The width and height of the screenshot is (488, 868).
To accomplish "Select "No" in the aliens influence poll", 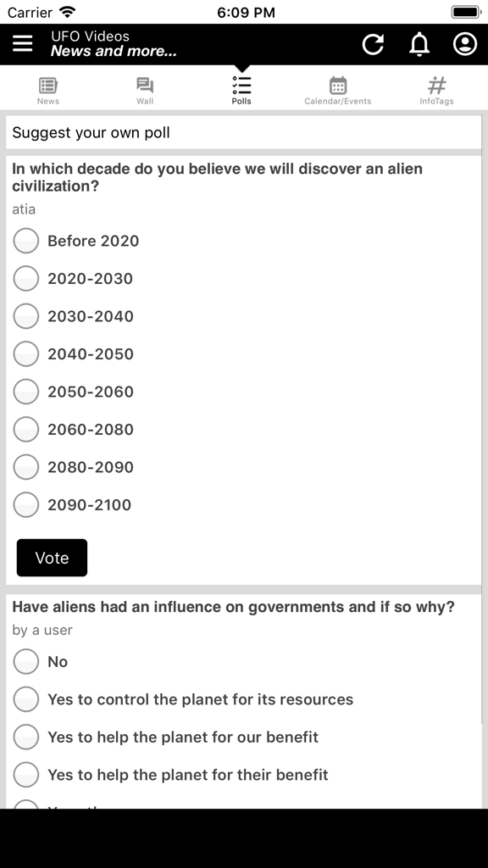I will 26,661.
